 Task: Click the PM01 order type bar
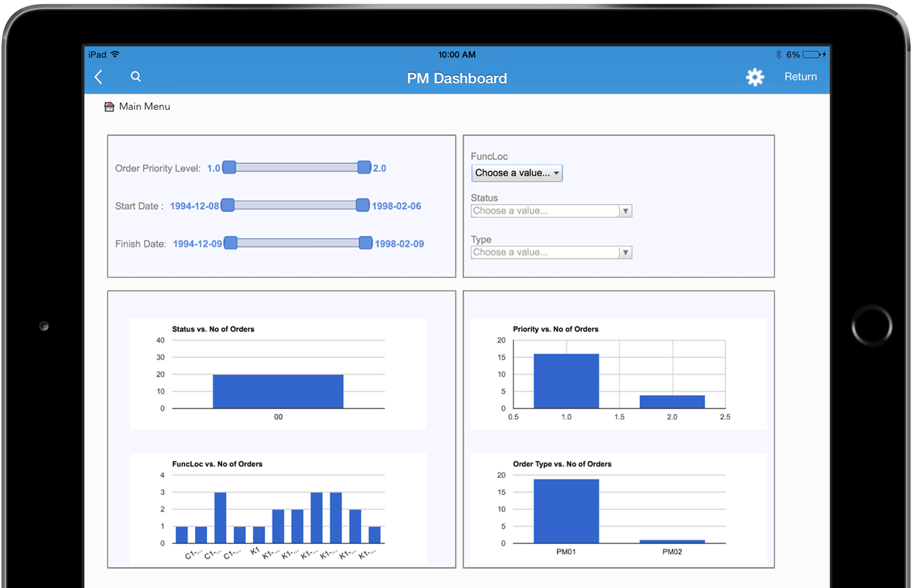point(566,511)
